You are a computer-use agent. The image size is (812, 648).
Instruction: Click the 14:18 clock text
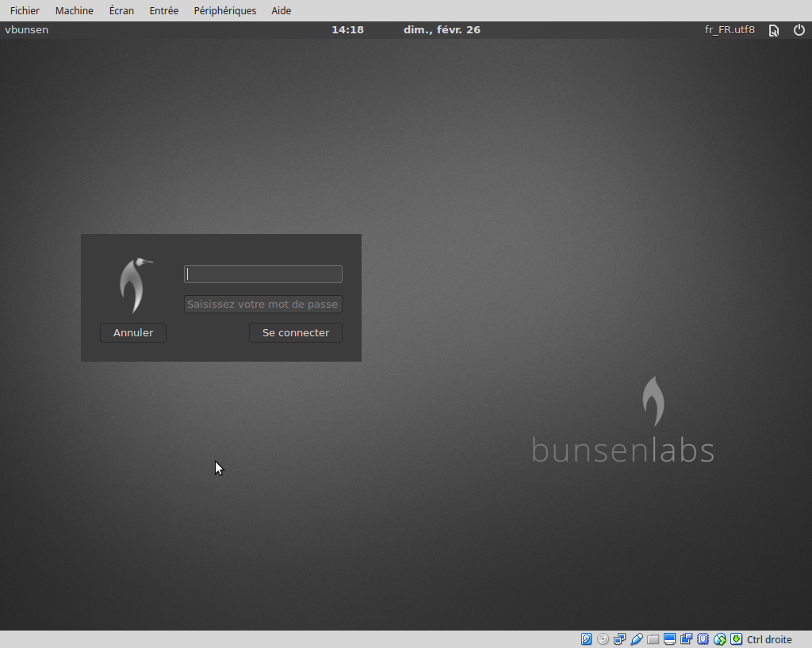click(347, 30)
